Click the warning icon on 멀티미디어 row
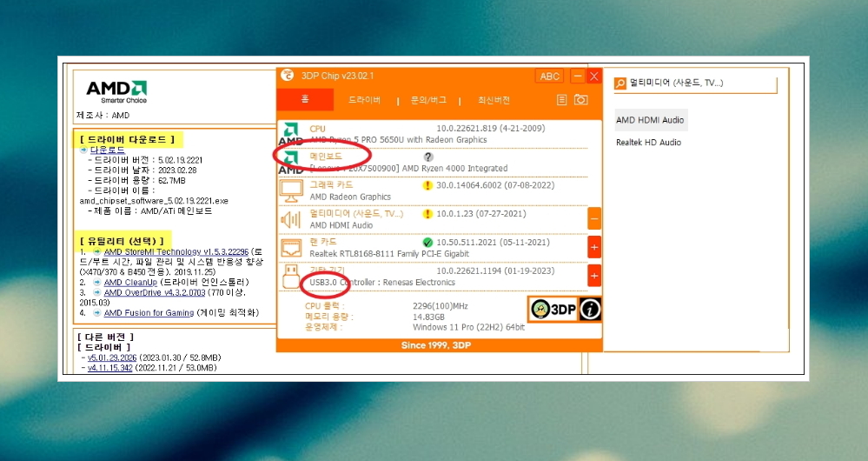Viewport: 868px width, 461px height. (x=427, y=214)
